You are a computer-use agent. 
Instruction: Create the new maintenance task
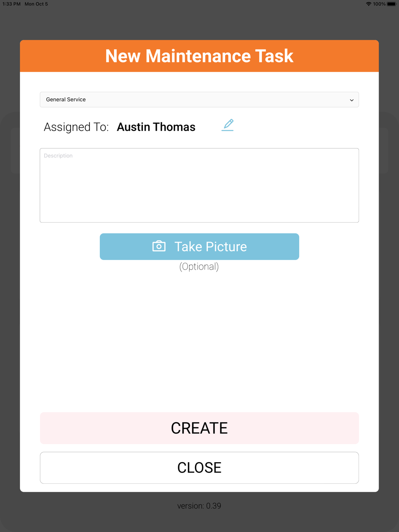[x=199, y=428]
